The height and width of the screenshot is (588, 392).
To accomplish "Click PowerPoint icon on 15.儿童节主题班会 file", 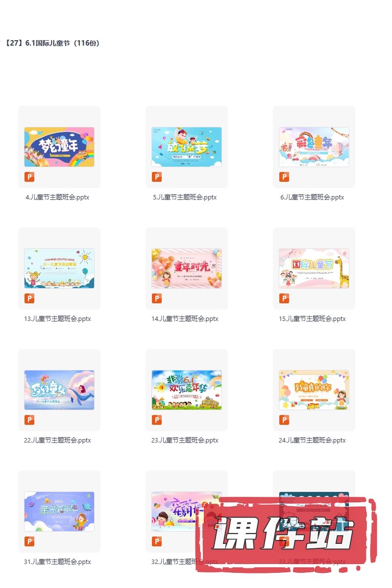I will 284,298.
